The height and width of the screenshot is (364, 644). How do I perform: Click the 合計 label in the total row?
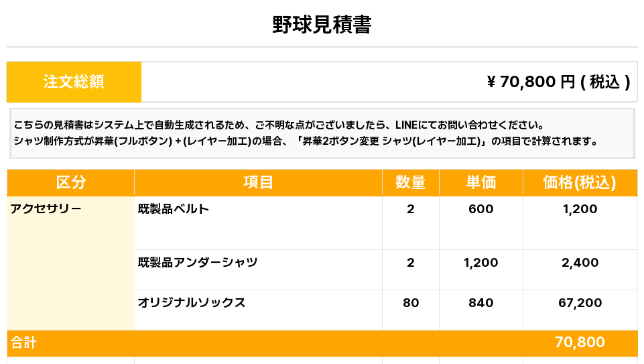point(24,343)
